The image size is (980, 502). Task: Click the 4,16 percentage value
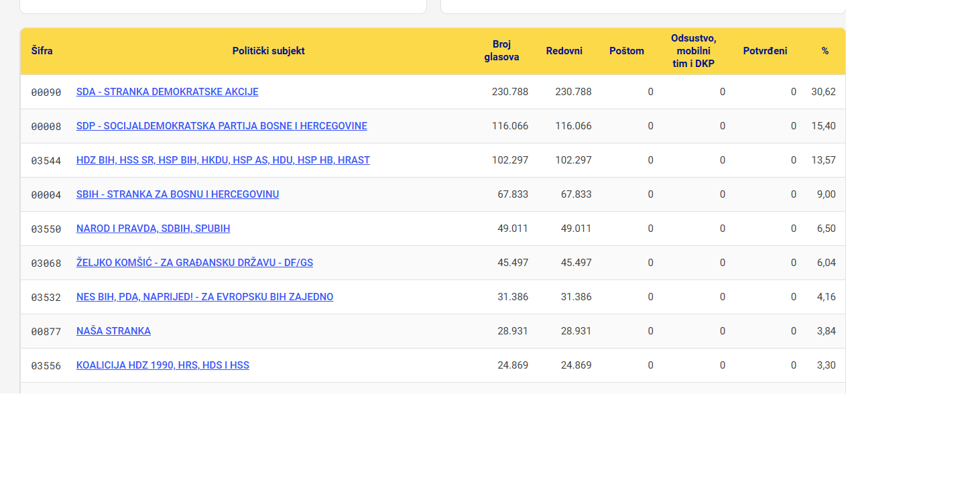coord(826,297)
